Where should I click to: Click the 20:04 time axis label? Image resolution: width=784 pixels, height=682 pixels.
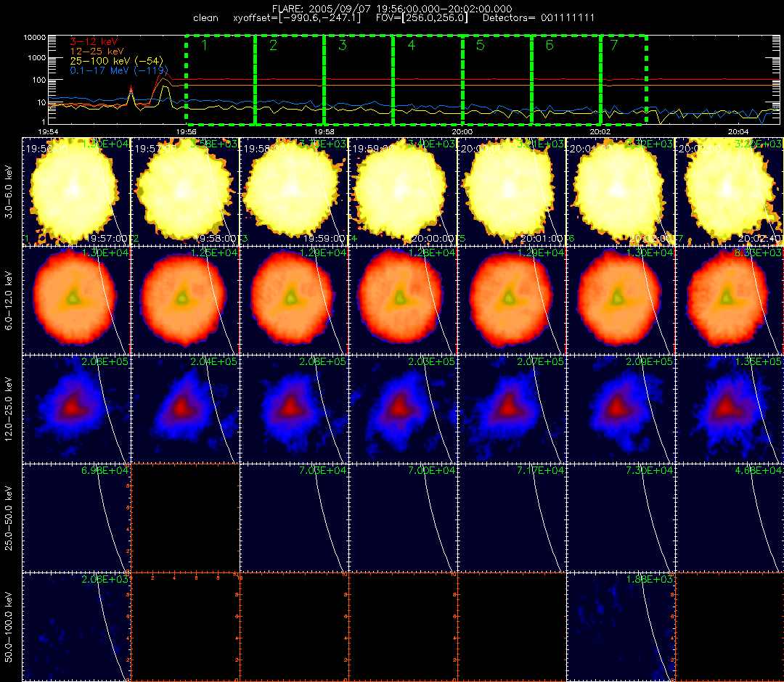[738, 131]
